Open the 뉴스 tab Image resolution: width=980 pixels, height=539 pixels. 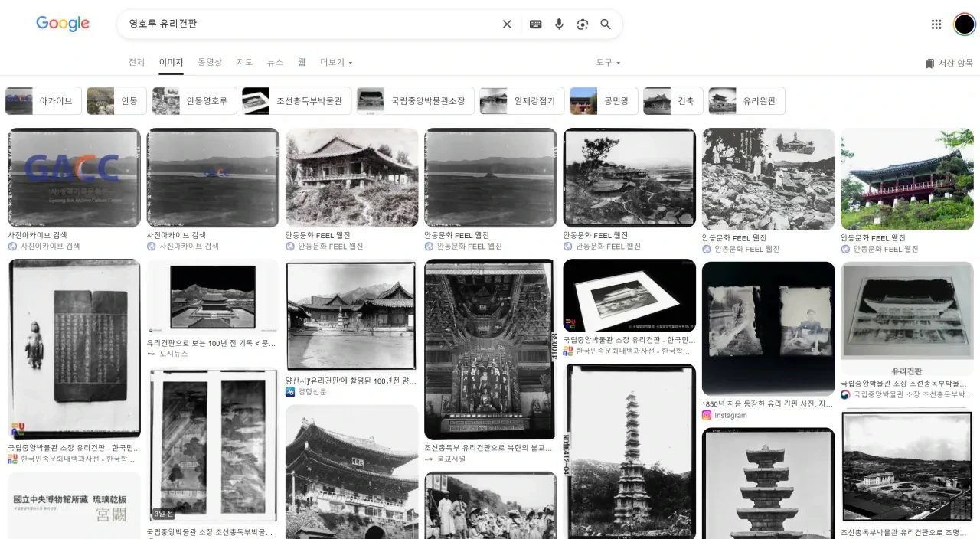(x=275, y=62)
